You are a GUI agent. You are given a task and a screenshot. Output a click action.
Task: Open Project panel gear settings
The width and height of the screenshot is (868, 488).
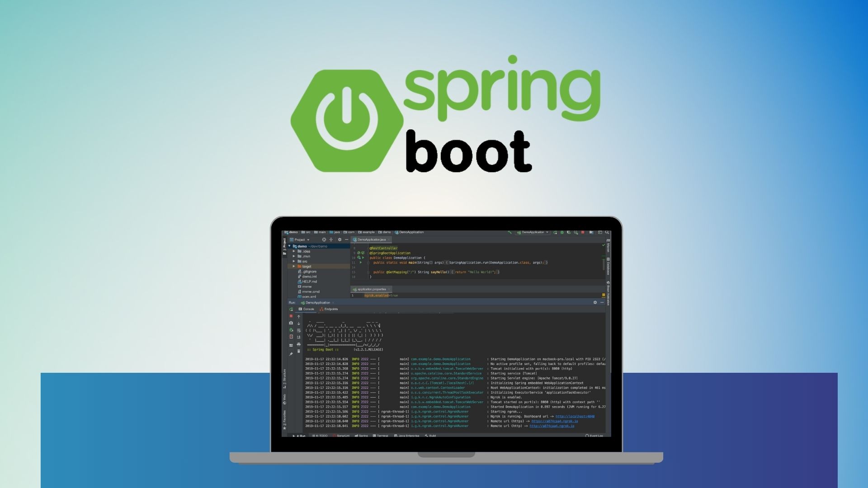[340, 239]
